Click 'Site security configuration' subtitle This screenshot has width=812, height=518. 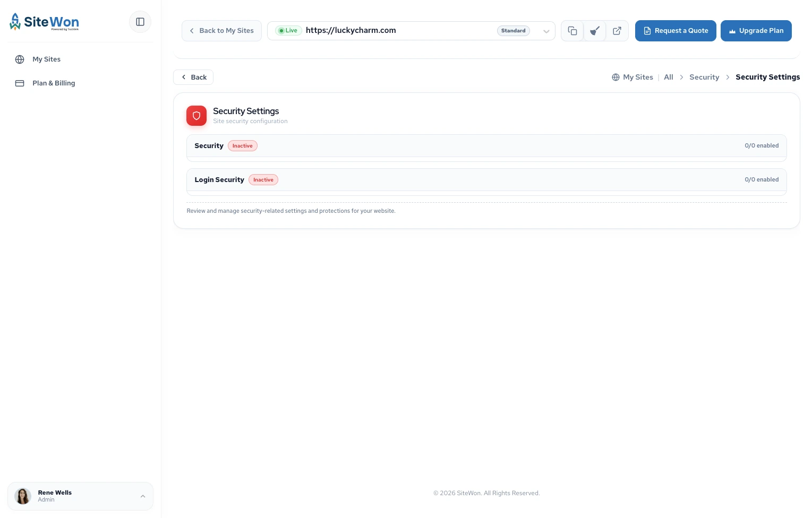[250, 121]
